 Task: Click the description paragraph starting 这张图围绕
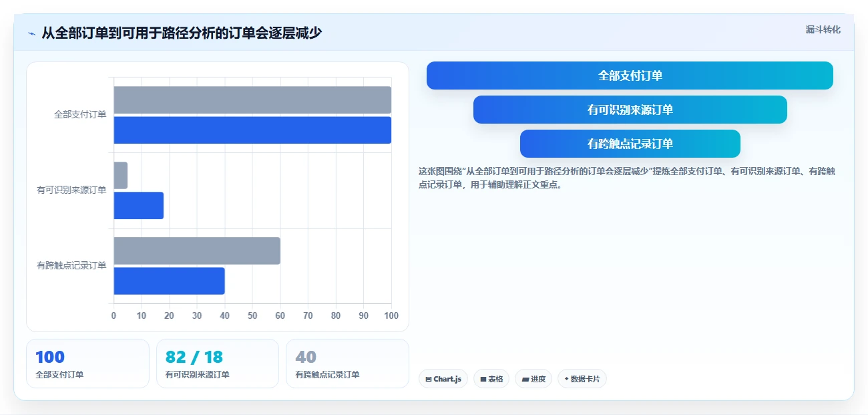coord(627,178)
